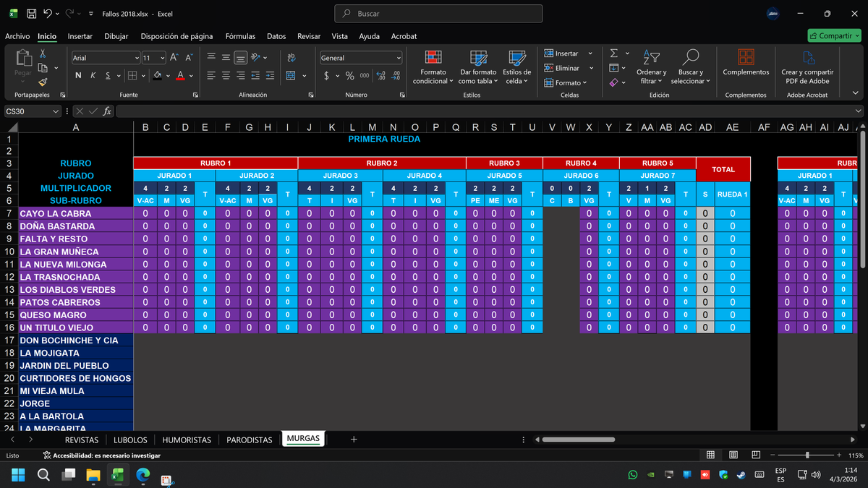Screen dimensions: 868x488
Task: Merge and center cells icon
Action: pos(291,75)
